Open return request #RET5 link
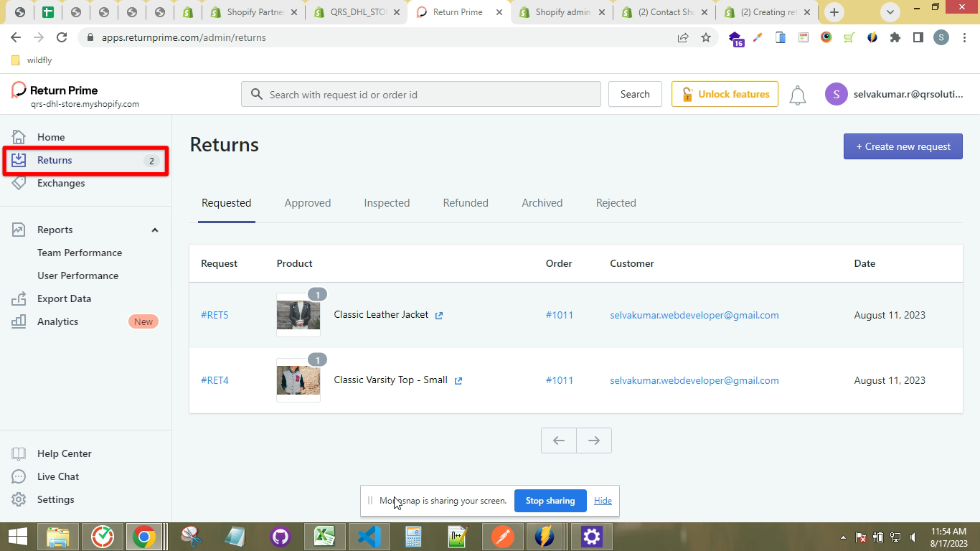This screenshot has width=980, height=551. click(x=215, y=315)
